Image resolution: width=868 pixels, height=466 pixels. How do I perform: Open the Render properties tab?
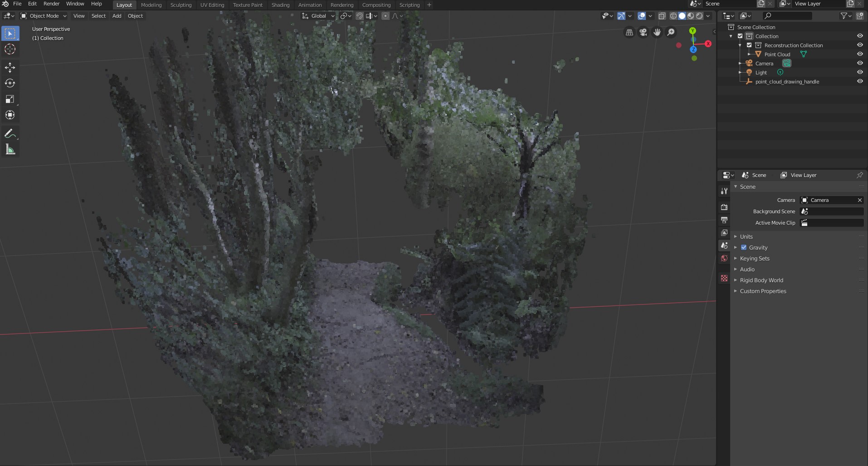(x=724, y=207)
